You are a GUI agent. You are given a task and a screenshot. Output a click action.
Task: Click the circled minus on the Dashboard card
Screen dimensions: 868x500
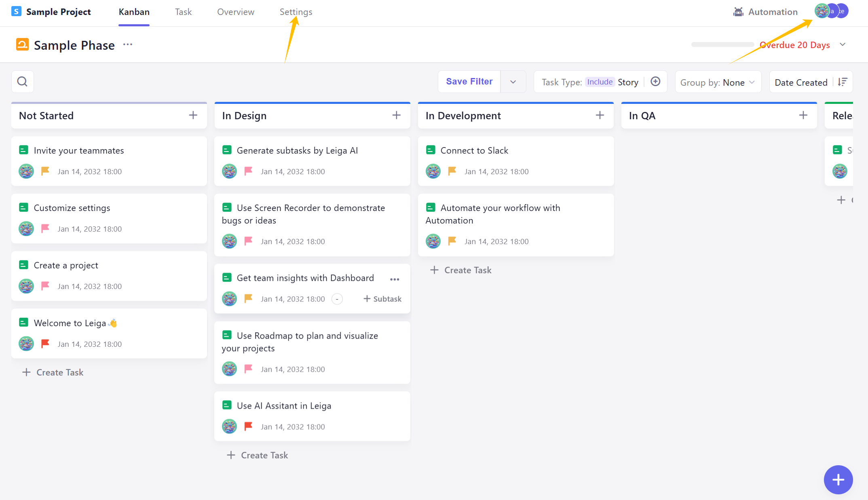click(337, 299)
